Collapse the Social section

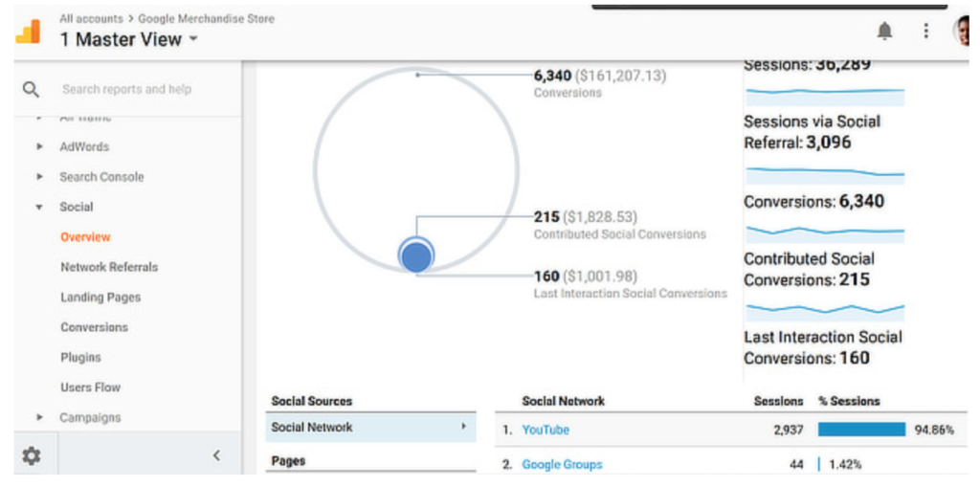40,207
